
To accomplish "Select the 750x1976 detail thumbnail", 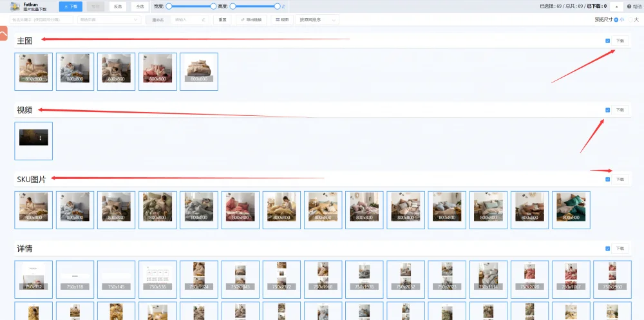I will pyautogui.click(x=365, y=279).
